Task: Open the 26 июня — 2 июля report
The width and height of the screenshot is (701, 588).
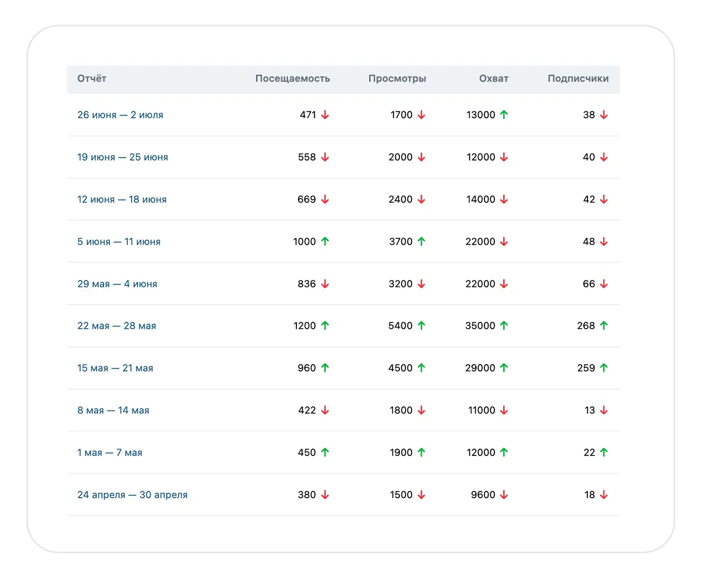Action: (120, 115)
